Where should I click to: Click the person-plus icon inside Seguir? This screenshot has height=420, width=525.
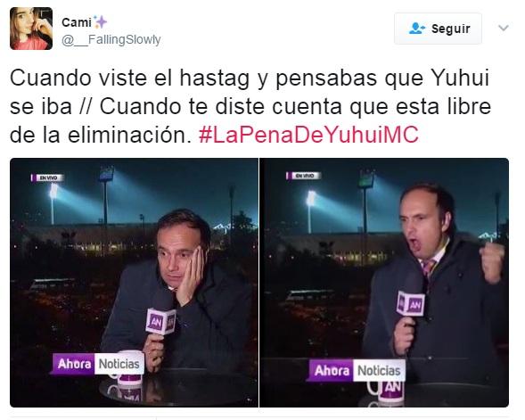pyautogui.click(x=417, y=29)
